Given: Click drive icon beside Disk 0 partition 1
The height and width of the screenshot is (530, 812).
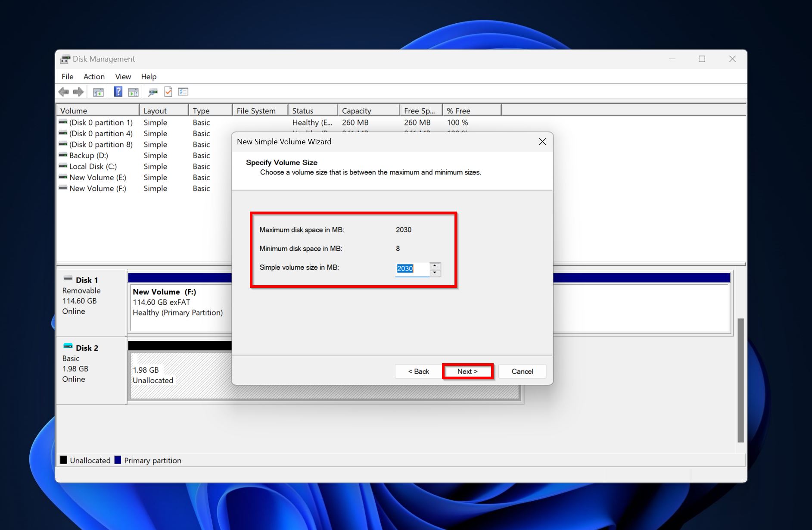Looking at the screenshot, I should (x=63, y=122).
